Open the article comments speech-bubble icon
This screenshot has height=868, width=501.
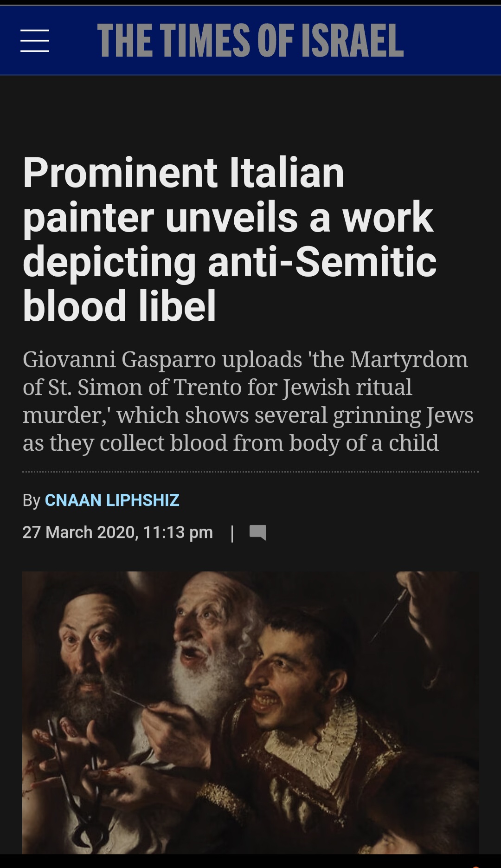tap(258, 532)
